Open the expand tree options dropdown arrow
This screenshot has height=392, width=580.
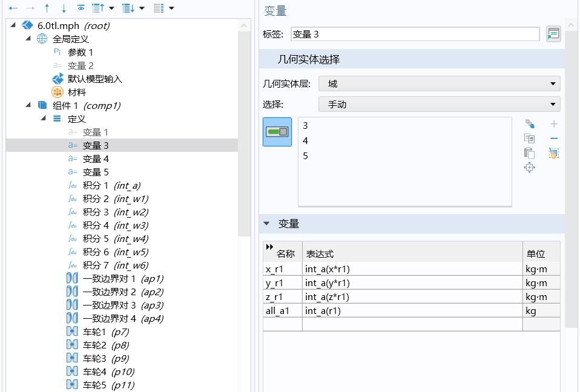[142, 8]
